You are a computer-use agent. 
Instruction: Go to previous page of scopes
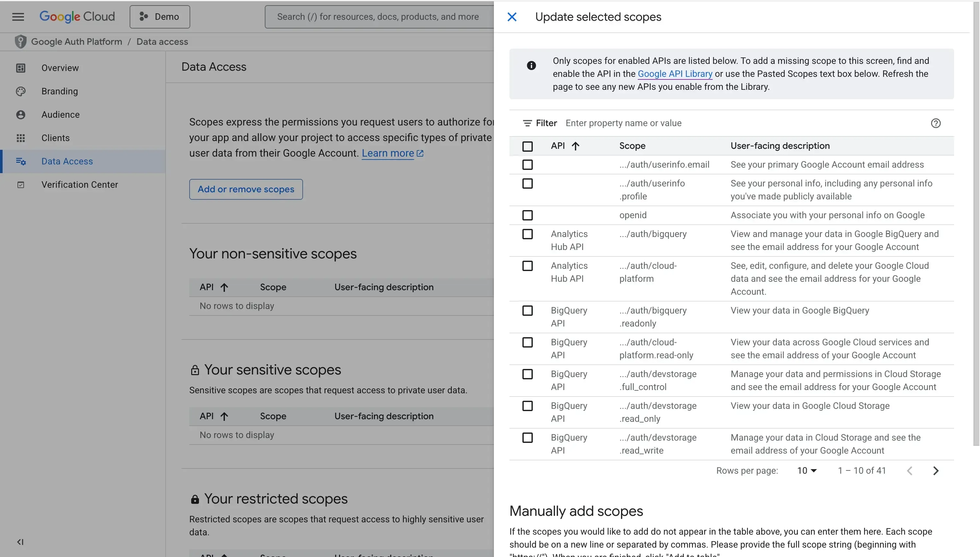click(x=909, y=470)
